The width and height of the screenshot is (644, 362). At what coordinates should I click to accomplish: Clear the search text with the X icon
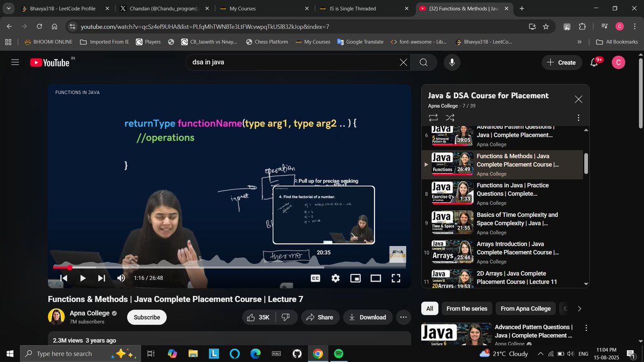coord(404,62)
